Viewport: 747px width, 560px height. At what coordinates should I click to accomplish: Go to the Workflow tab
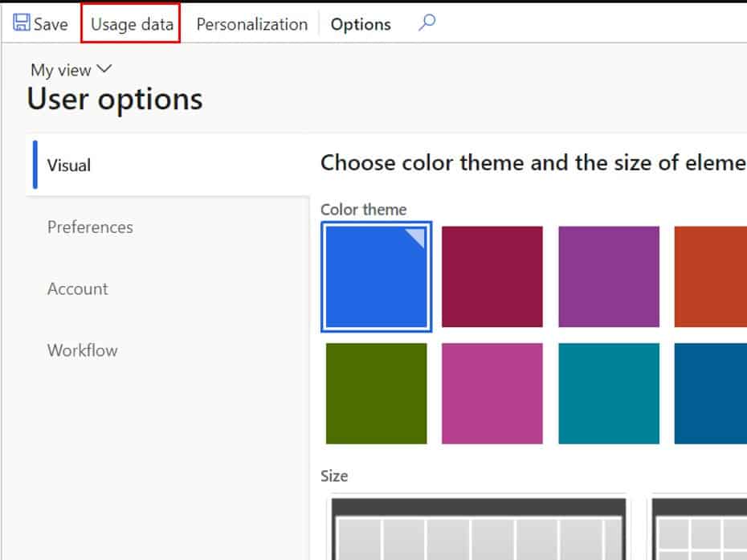coord(83,350)
